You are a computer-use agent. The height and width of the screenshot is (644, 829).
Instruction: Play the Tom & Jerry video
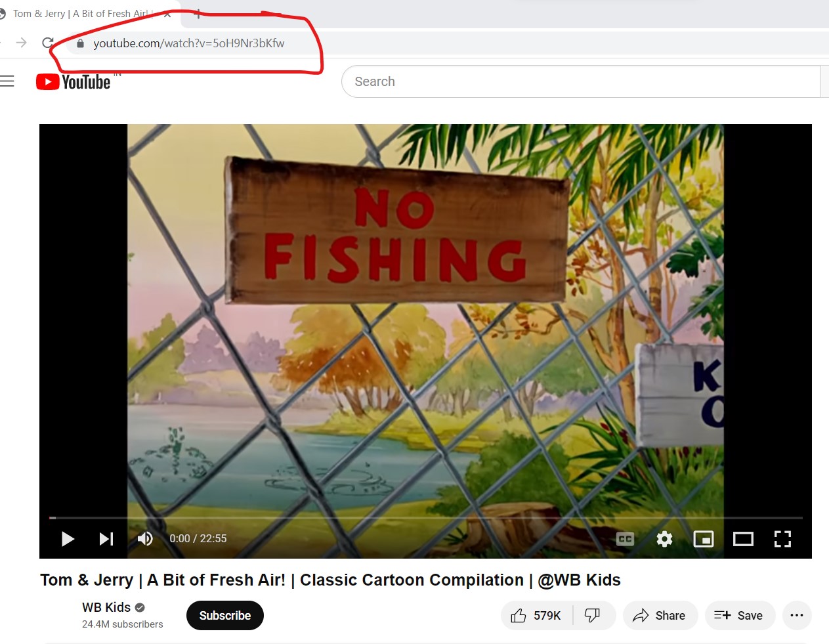pos(68,539)
